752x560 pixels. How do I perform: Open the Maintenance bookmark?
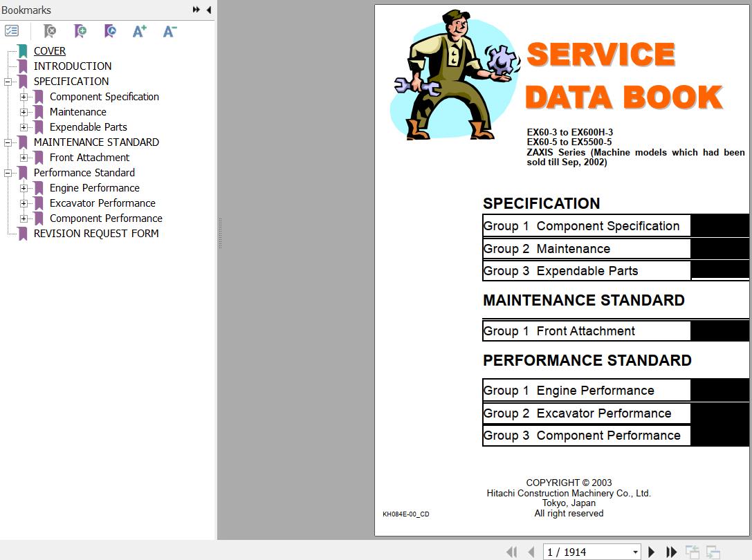[77, 112]
